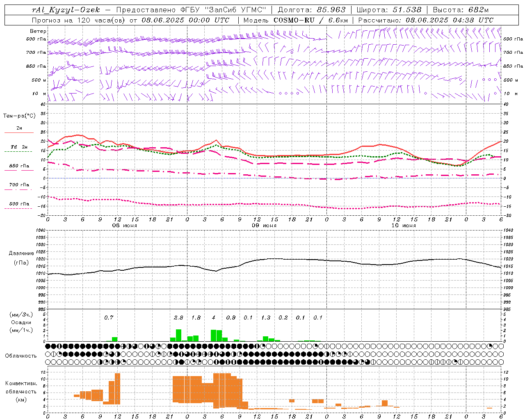Image resolution: width=525 pixels, height=420 pixels.
Task: Click the 08 июня date label
Action: [x=125, y=226]
